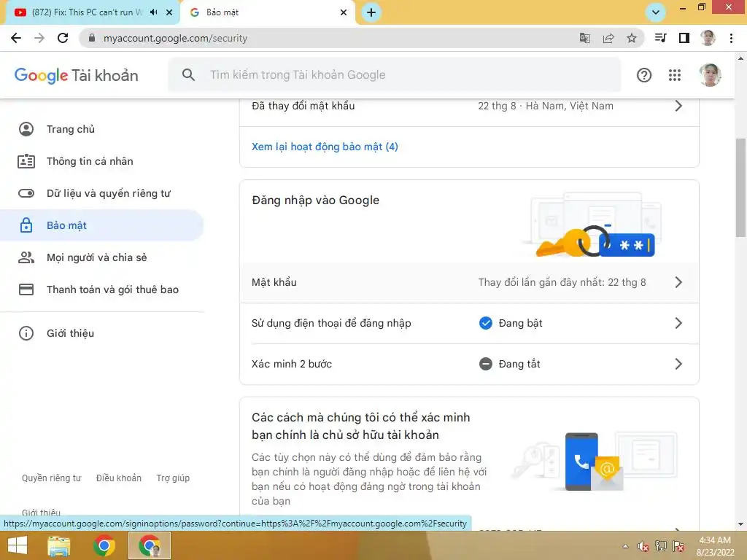
Task: Open the browser side panel
Action: pos(684,38)
